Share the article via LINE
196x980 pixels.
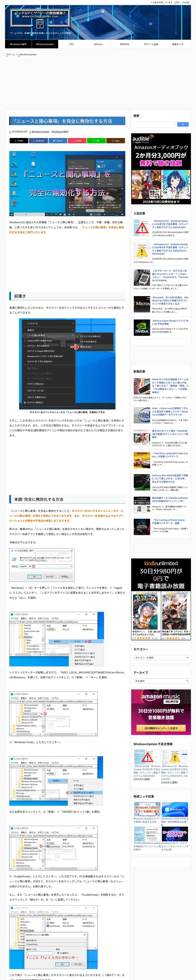(96, 141)
